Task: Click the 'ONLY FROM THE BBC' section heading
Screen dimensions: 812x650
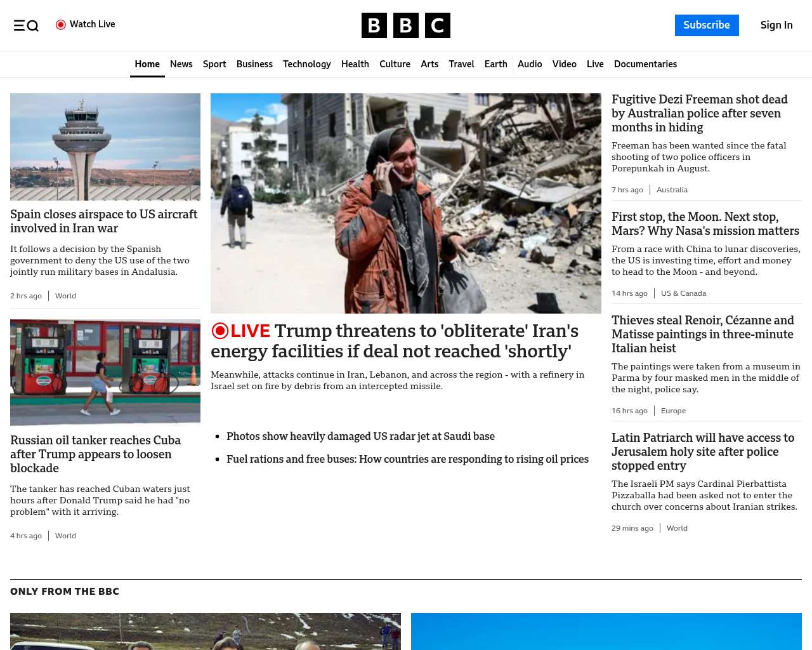Action: pyautogui.click(x=65, y=592)
